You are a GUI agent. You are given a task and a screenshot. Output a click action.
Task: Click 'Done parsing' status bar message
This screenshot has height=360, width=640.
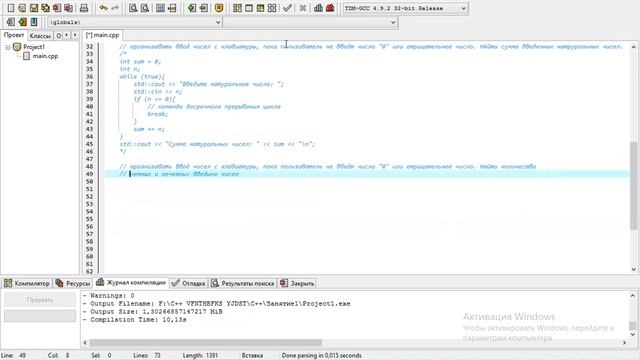pyautogui.click(x=321, y=356)
